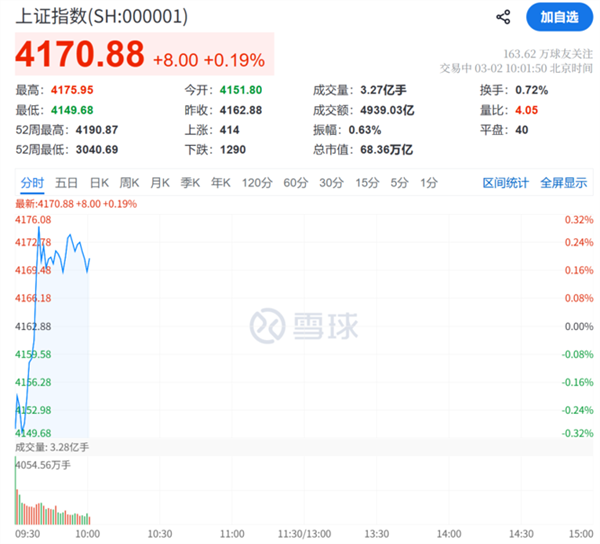Select the 120分 interval tab
The width and height of the screenshot is (600, 544).
click(257, 183)
